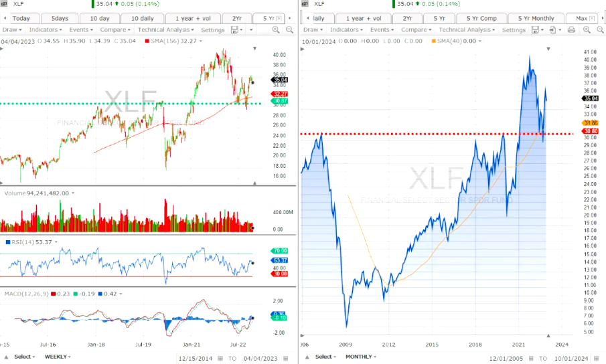Image resolution: width=606 pixels, height=364 pixels.
Task: Save the left chart with the disk icon
Action: (x=234, y=29)
